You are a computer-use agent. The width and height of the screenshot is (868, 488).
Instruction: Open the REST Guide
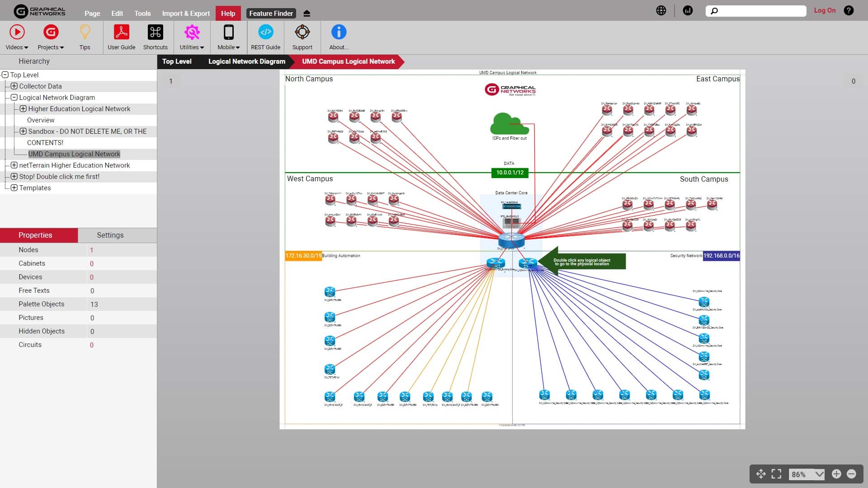tap(265, 38)
